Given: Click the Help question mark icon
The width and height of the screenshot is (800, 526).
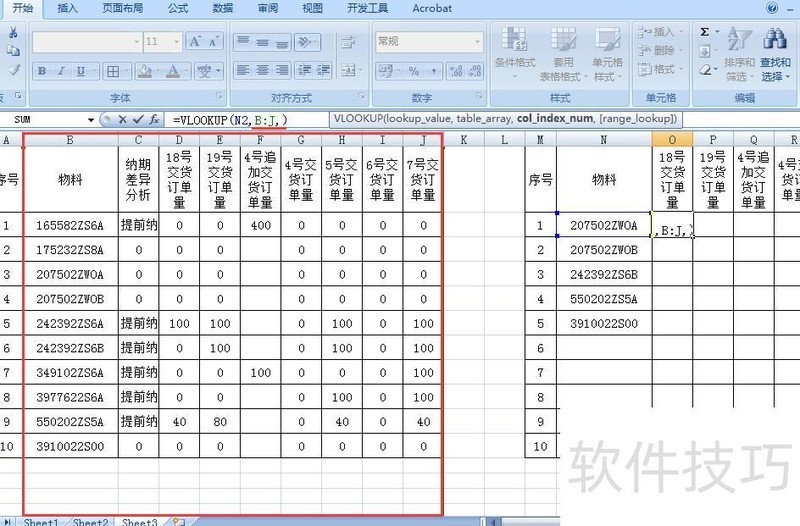Looking at the screenshot, I should coord(772,8).
